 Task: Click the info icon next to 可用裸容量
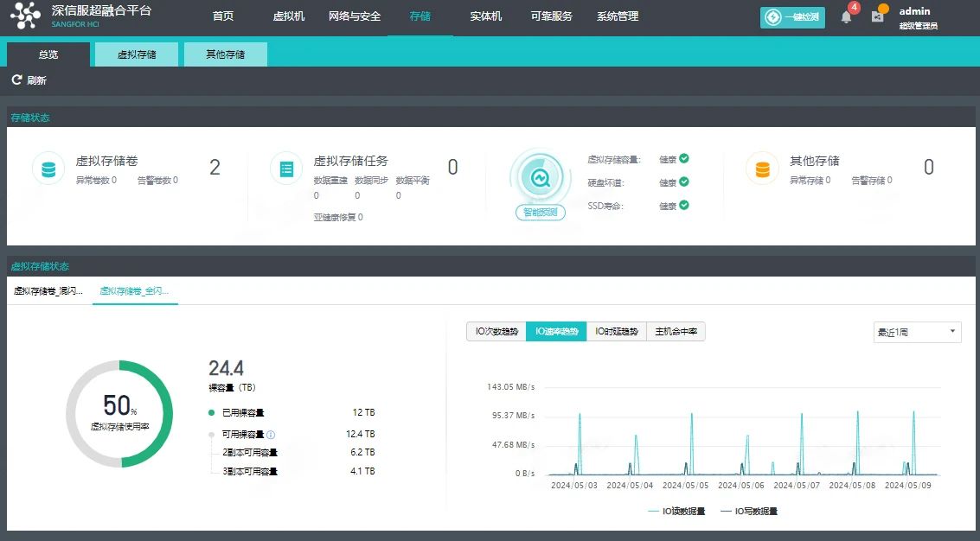coord(271,435)
